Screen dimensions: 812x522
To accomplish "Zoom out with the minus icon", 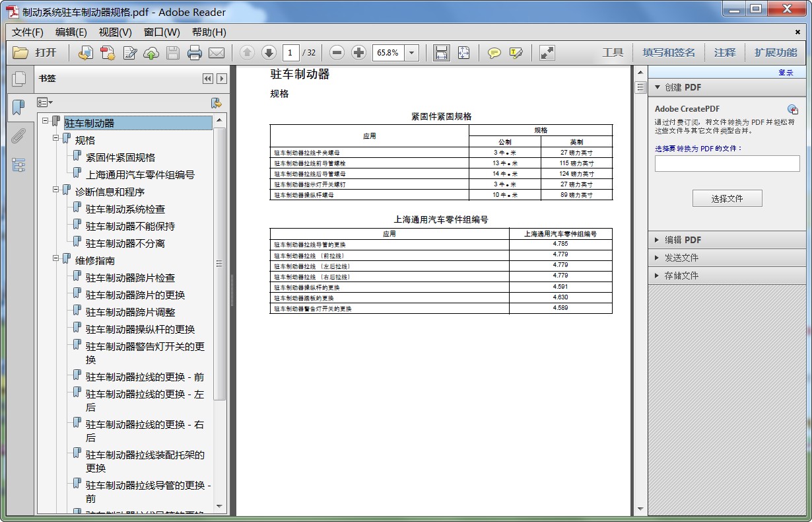I will [337, 53].
